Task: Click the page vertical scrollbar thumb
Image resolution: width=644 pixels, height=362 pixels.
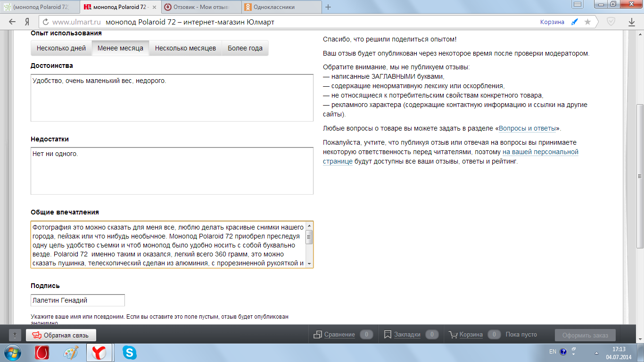Action: (x=640, y=177)
